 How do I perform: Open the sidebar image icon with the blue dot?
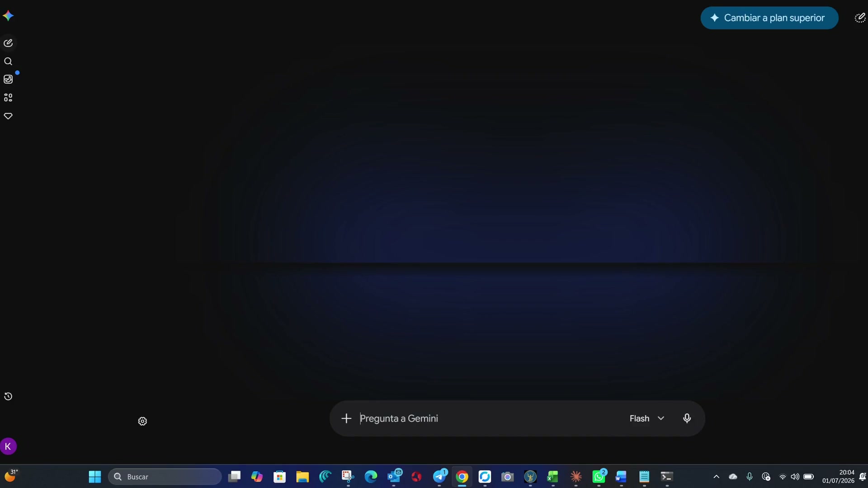(x=8, y=79)
